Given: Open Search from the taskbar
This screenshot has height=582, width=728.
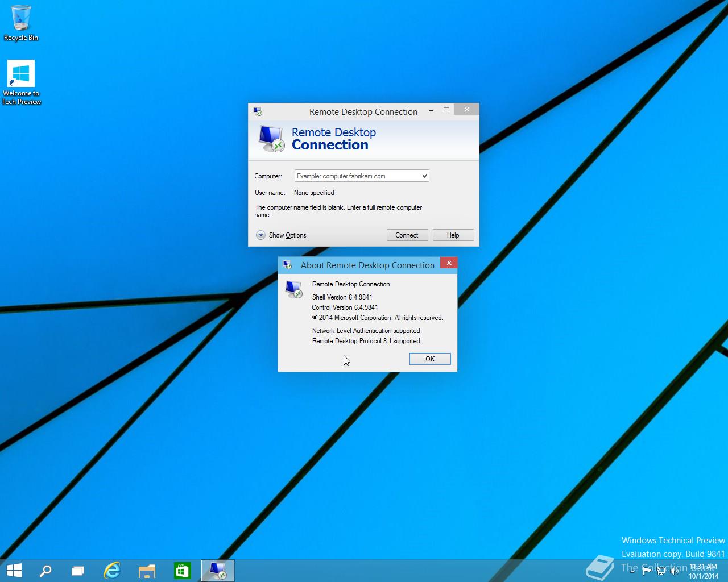Looking at the screenshot, I should 45,571.
